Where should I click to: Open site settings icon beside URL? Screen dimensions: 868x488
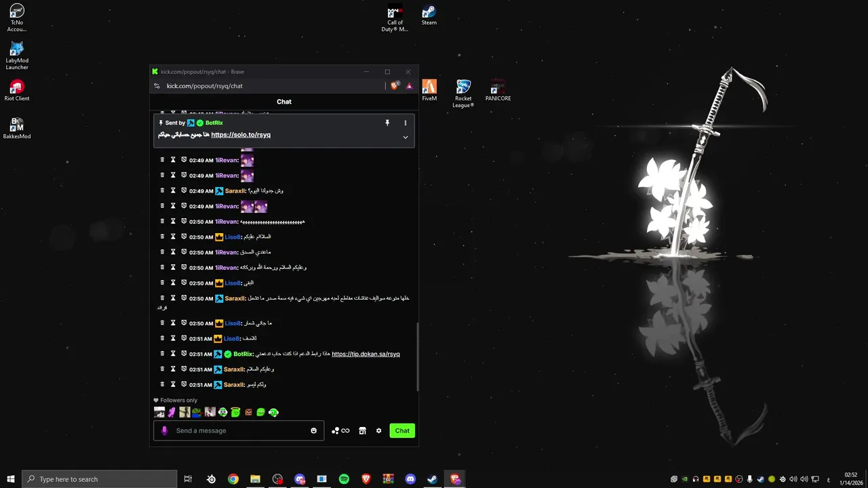[x=157, y=86]
